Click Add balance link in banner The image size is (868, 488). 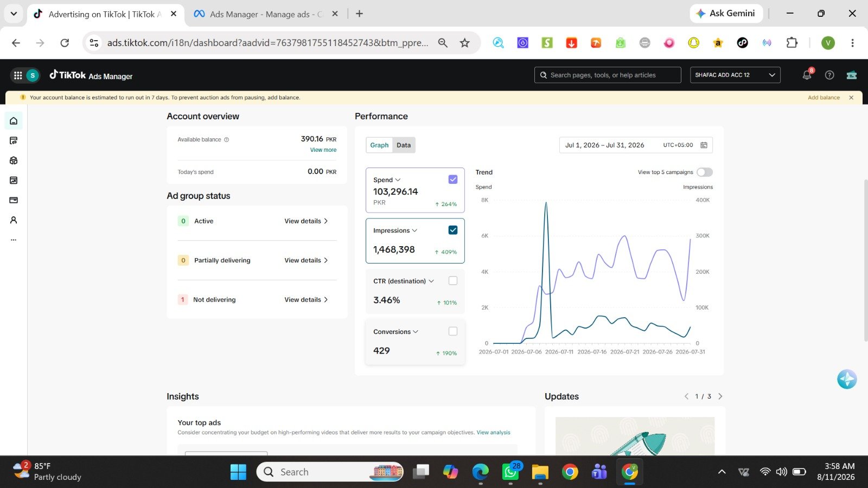(x=824, y=98)
